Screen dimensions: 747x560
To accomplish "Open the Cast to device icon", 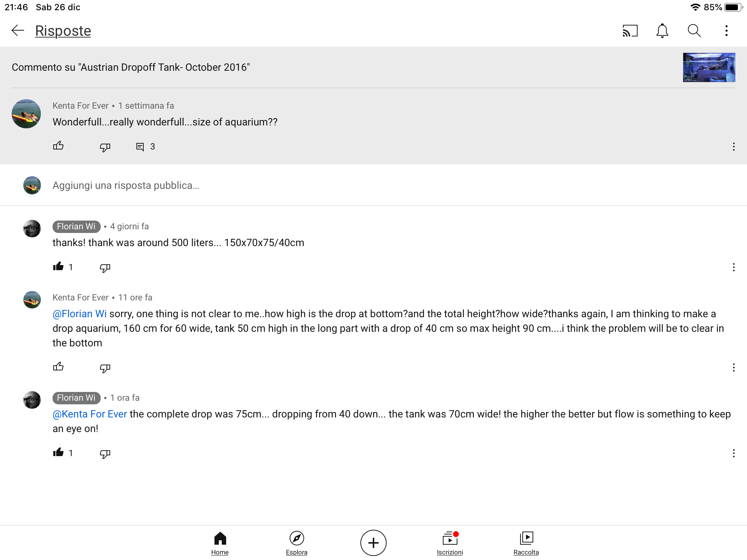I will (630, 31).
